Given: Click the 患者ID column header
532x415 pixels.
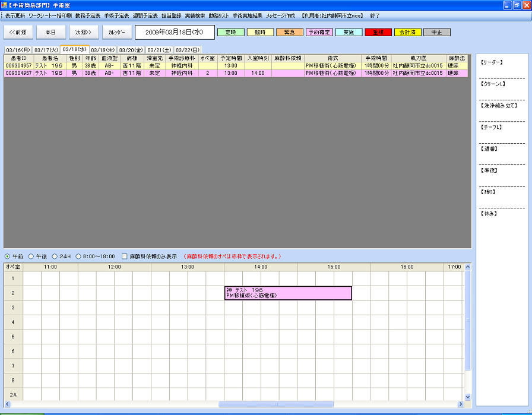Looking at the screenshot, I should pyautogui.click(x=18, y=58).
